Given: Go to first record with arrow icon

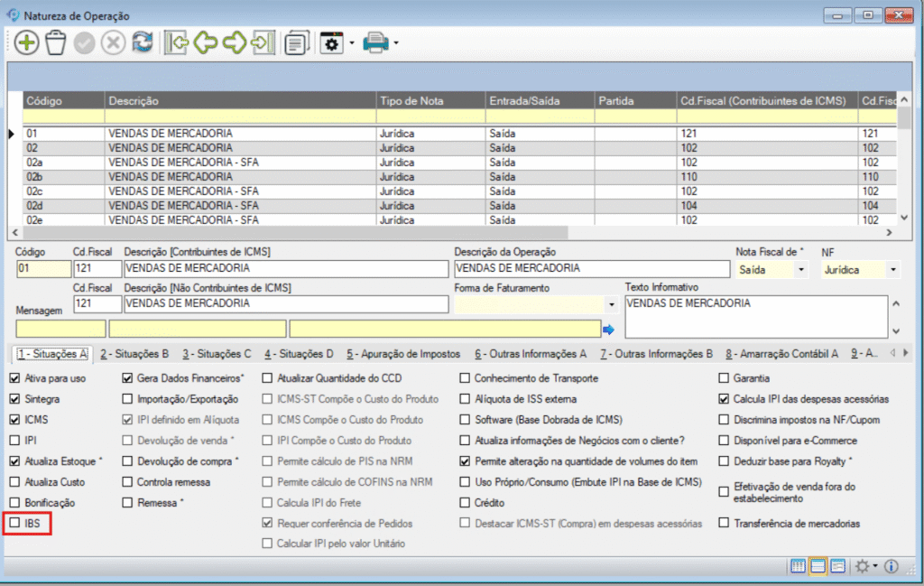Looking at the screenshot, I should pyautogui.click(x=177, y=42).
